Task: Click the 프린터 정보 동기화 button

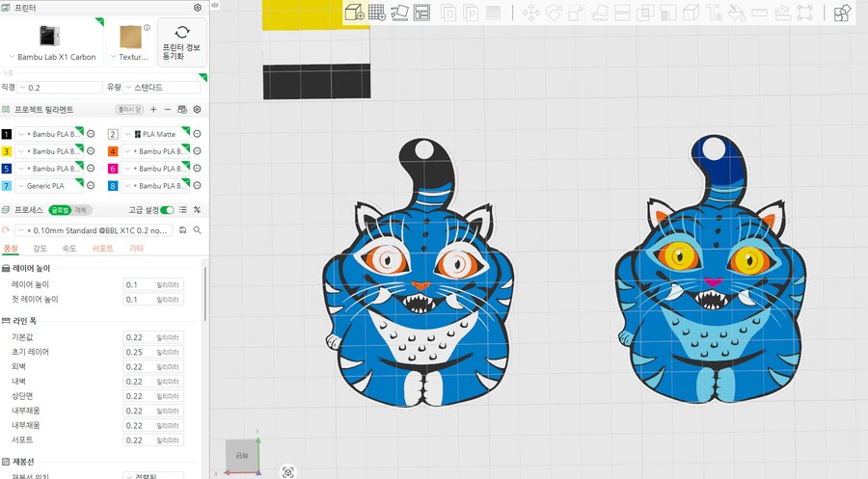Action: (182, 42)
